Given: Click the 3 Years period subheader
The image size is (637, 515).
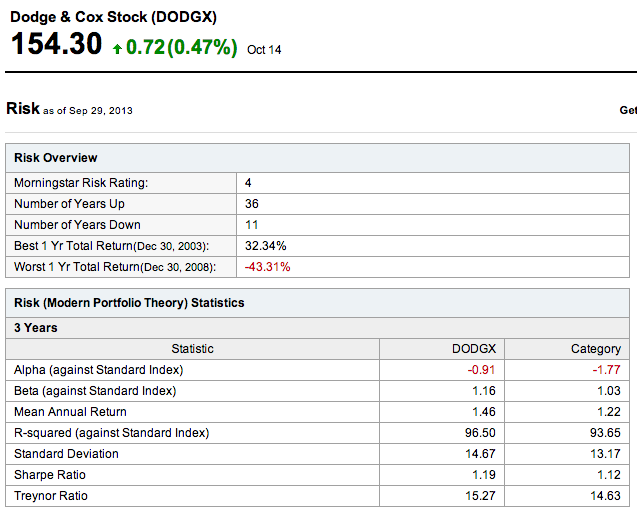Looking at the screenshot, I should [x=317, y=328].
